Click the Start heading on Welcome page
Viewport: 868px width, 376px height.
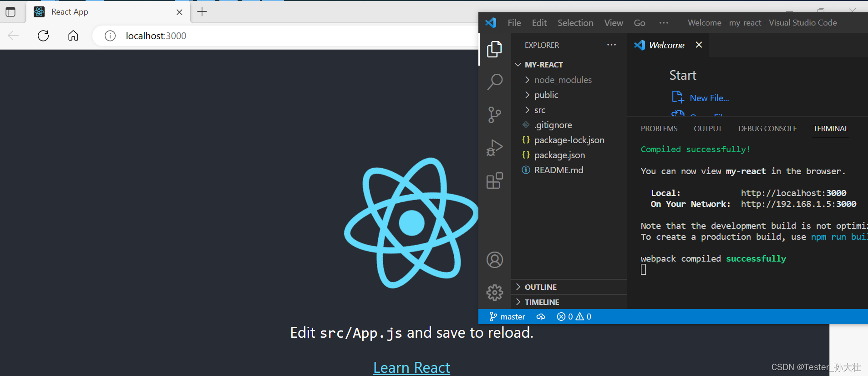tap(683, 75)
